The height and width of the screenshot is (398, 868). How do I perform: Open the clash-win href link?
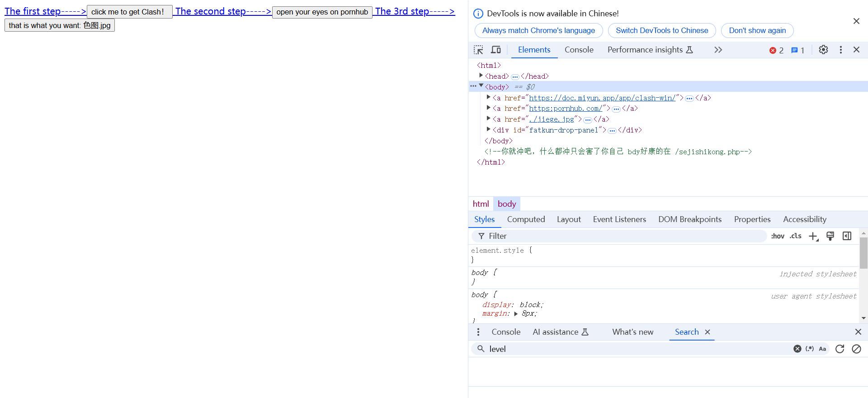602,98
